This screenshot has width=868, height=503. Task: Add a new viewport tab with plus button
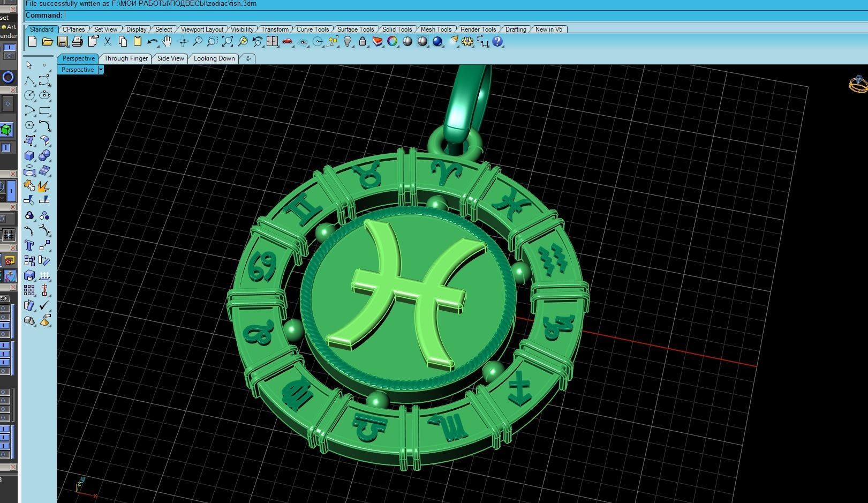pos(248,58)
